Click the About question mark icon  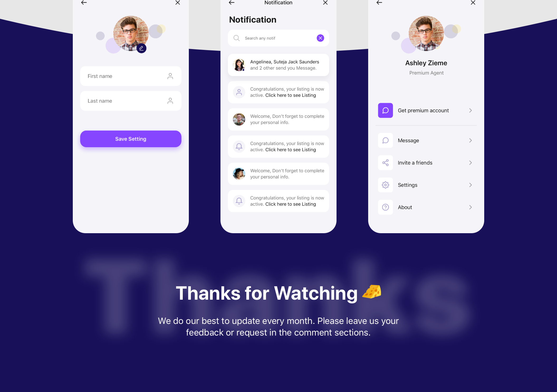[x=385, y=207]
